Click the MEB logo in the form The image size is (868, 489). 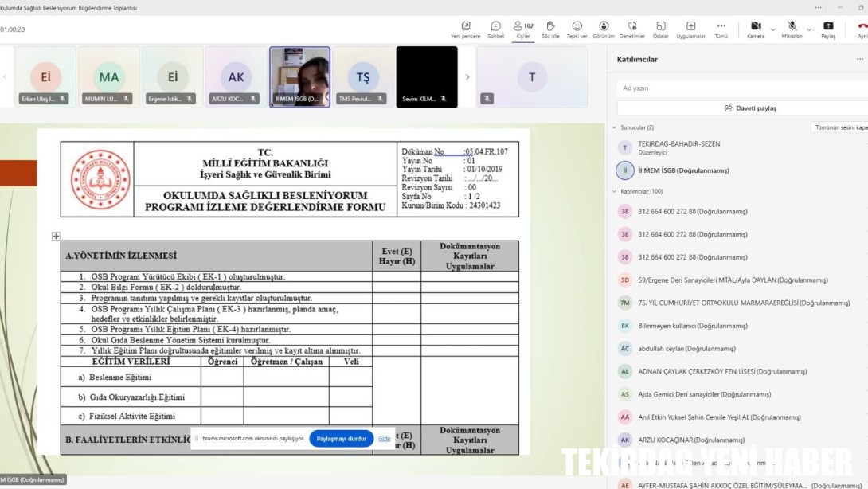[x=100, y=179]
